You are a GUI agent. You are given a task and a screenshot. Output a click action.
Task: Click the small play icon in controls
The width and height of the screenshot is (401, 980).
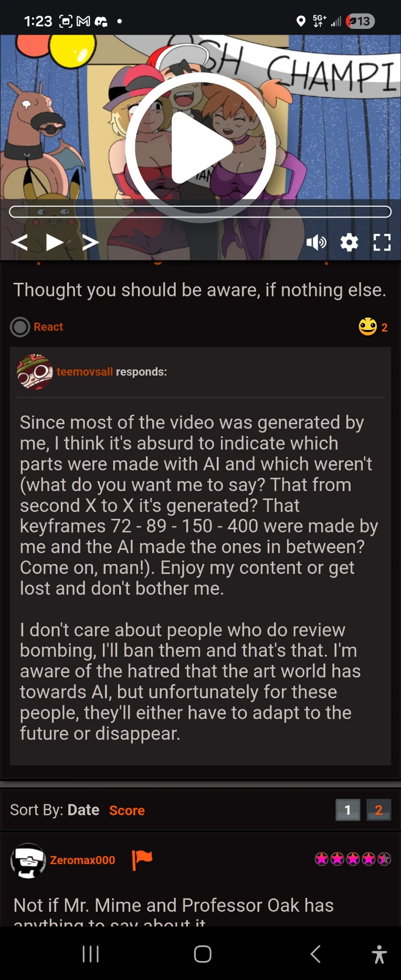(55, 242)
